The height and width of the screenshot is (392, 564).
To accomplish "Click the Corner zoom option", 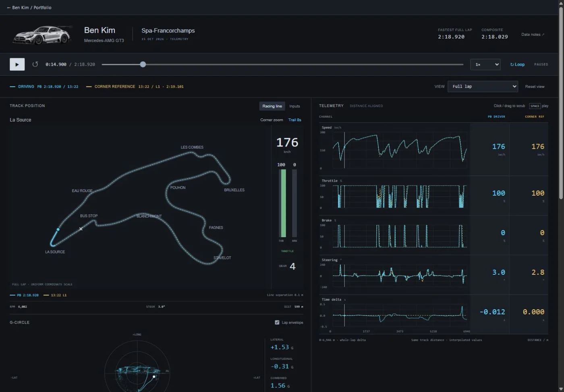I will click(272, 120).
